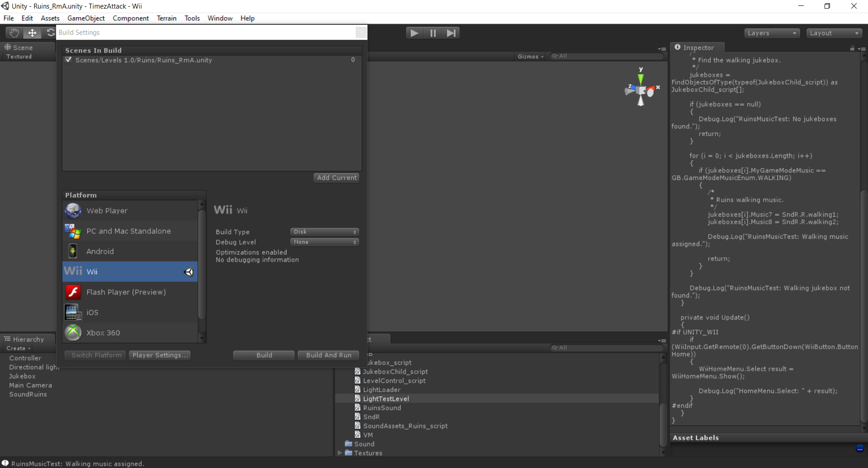The width and height of the screenshot is (868, 468).
Task: Click the Switch Platform button
Action: click(95, 355)
